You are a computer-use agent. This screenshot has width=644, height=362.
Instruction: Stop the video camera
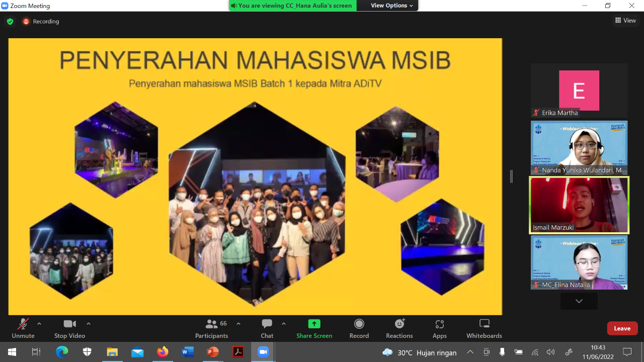(69, 329)
